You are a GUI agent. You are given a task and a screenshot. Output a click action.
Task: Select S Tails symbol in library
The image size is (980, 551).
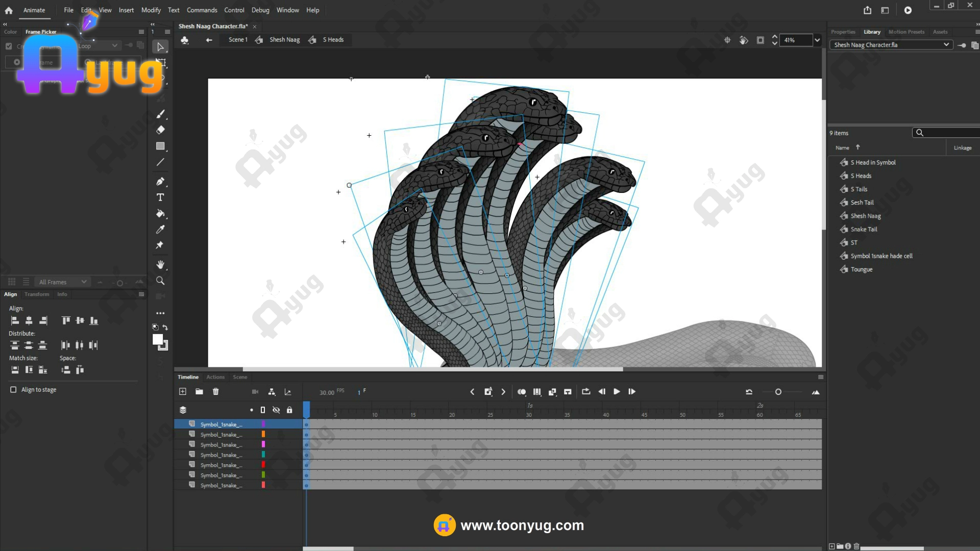[x=859, y=189]
